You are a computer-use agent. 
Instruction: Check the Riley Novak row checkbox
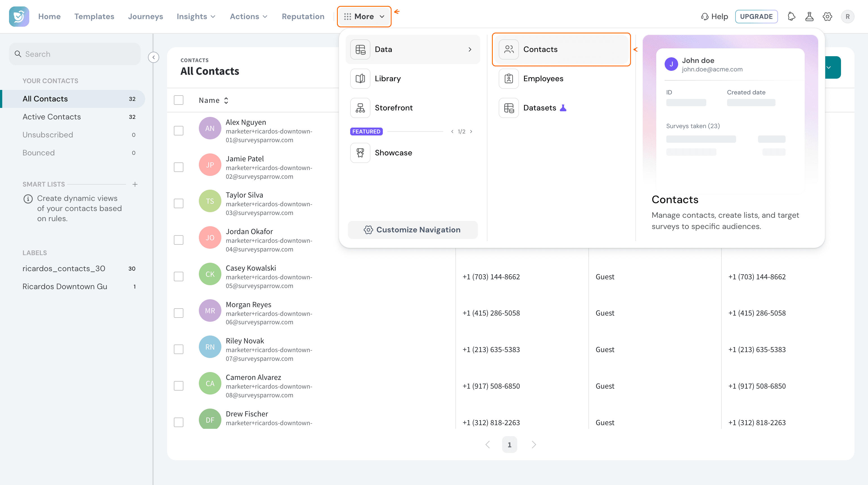[x=179, y=349]
